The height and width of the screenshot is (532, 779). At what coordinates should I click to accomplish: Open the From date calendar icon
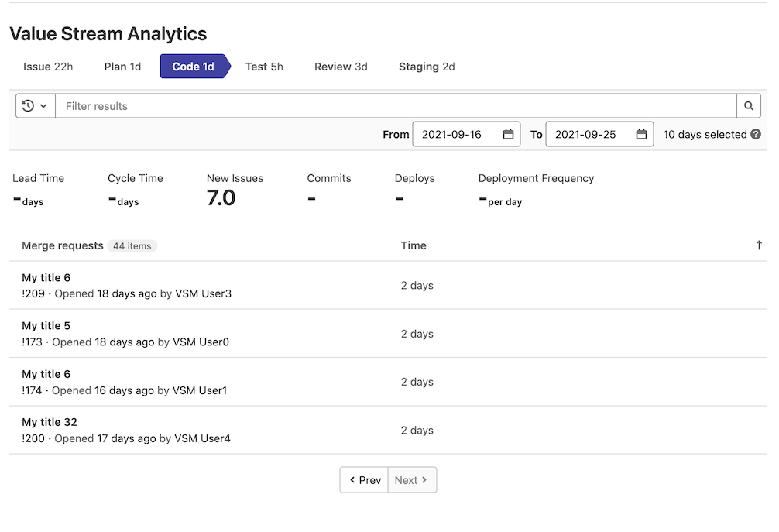click(x=508, y=133)
